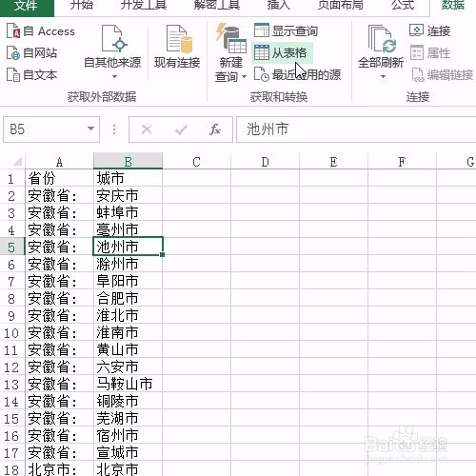
Task: Select column F header
Action: pos(402,162)
